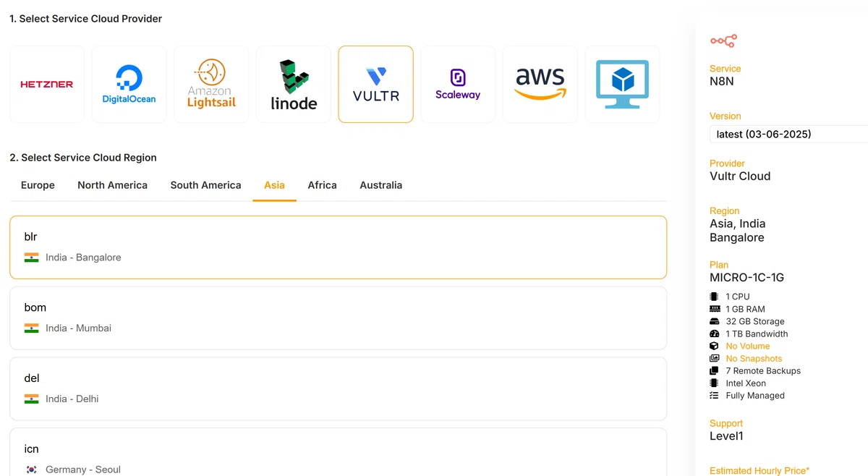Click the Vultr provider logo
The height and width of the screenshot is (476, 868).
point(376,85)
